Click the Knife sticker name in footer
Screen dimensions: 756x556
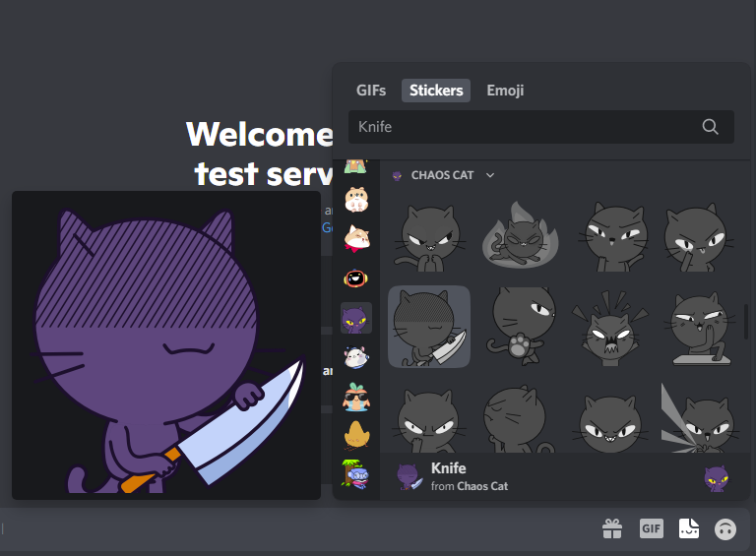(449, 468)
